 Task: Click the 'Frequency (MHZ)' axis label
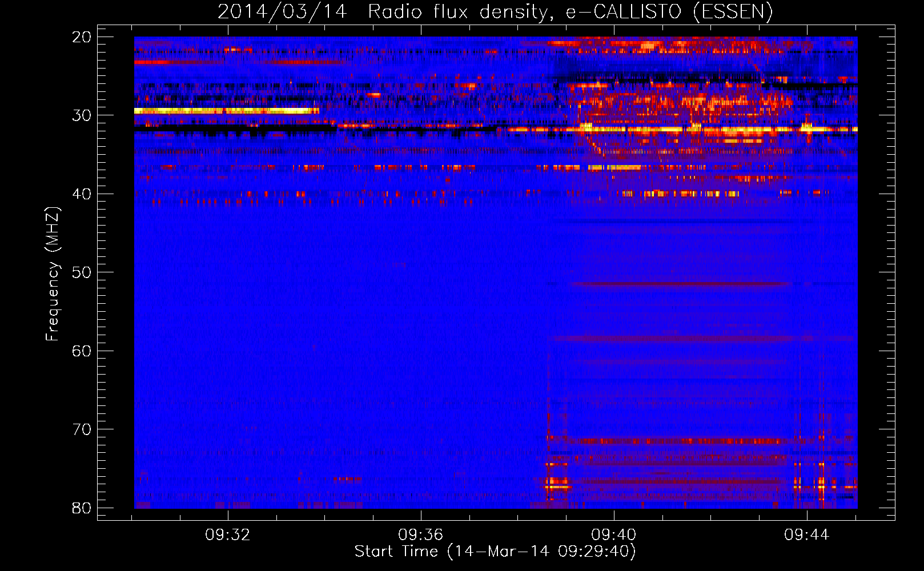pyautogui.click(x=52, y=274)
